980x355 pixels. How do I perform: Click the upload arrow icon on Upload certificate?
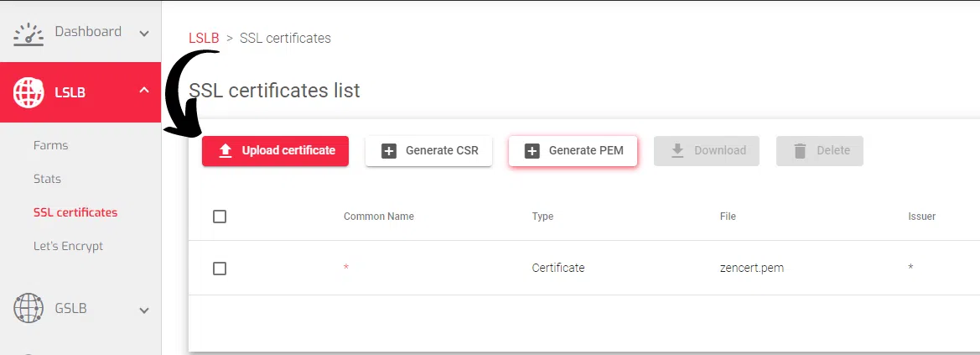point(225,151)
